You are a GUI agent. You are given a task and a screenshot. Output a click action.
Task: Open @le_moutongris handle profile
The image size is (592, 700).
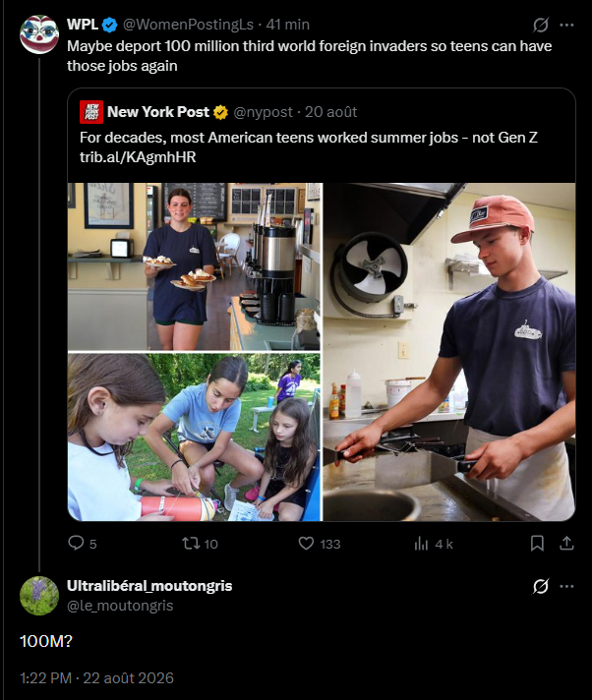click(x=120, y=606)
